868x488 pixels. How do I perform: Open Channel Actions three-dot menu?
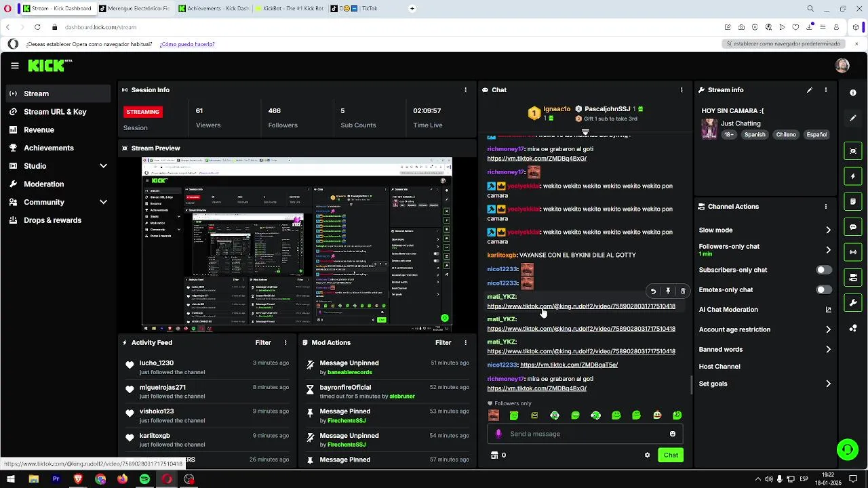(x=826, y=207)
